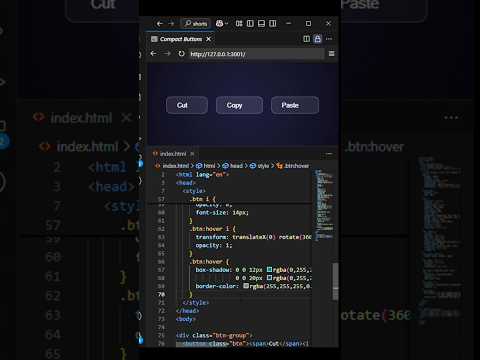The height and width of the screenshot is (360, 480).
Task: Click the Paste button in preview
Action: tap(295, 105)
